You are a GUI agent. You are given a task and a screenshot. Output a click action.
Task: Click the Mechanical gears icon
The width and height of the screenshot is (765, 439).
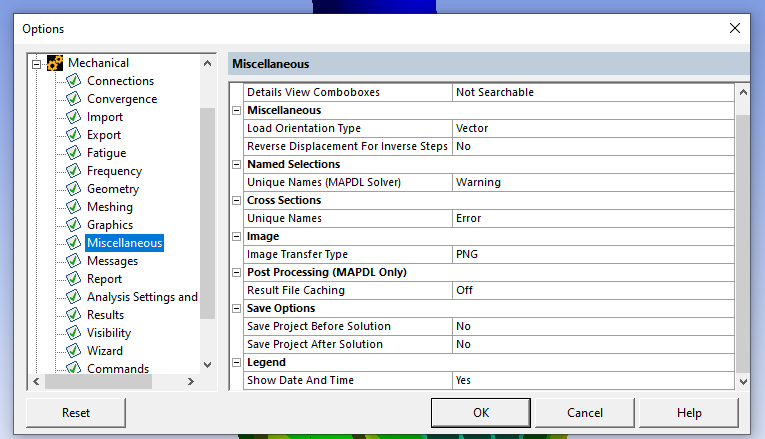55,63
